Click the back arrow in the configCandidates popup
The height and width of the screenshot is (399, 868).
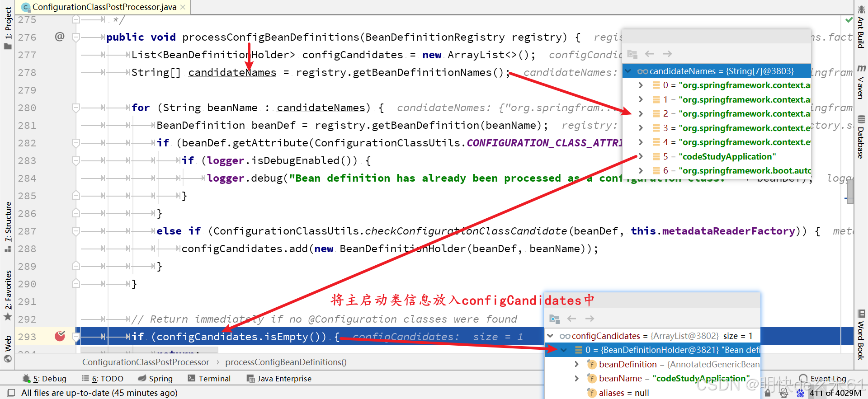coord(572,319)
